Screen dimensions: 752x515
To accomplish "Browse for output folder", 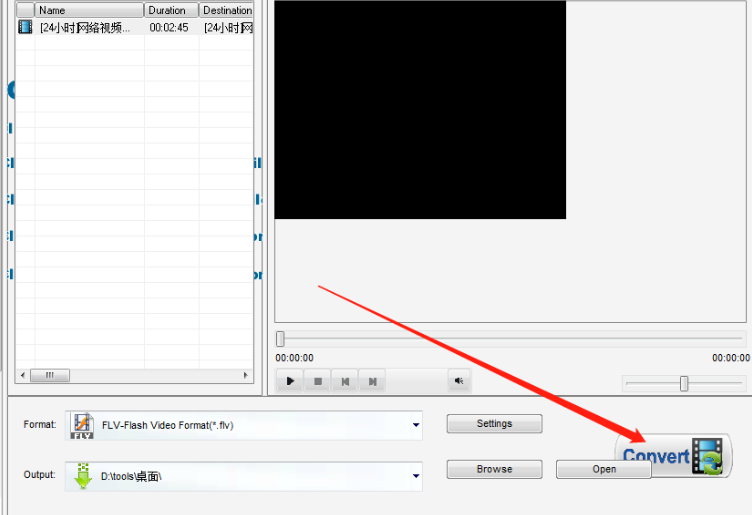I will tap(494, 469).
